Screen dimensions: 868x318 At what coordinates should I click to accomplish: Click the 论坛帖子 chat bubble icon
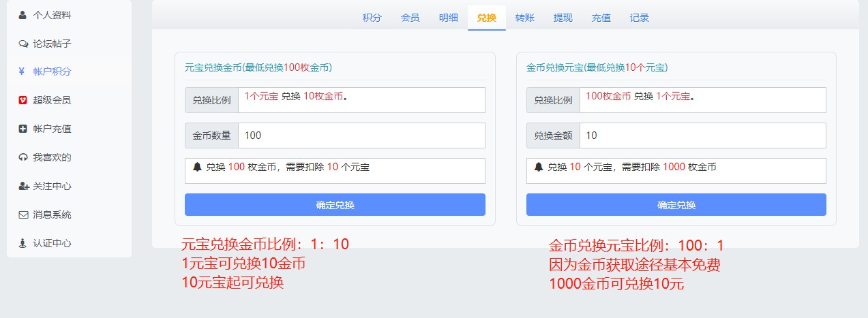tap(23, 44)
